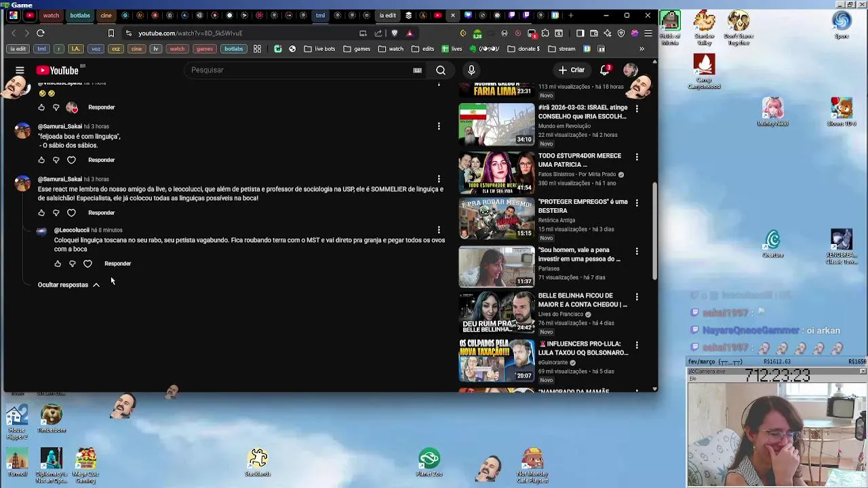
Task: Collapse replies with Ocultar respostas
Action: 68,285
